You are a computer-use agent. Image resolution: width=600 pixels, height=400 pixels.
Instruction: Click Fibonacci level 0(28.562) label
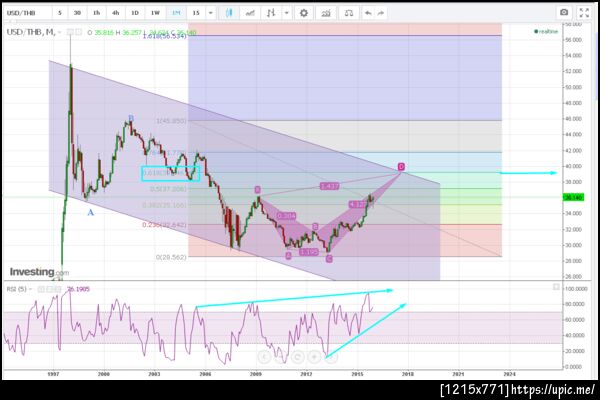171,257
